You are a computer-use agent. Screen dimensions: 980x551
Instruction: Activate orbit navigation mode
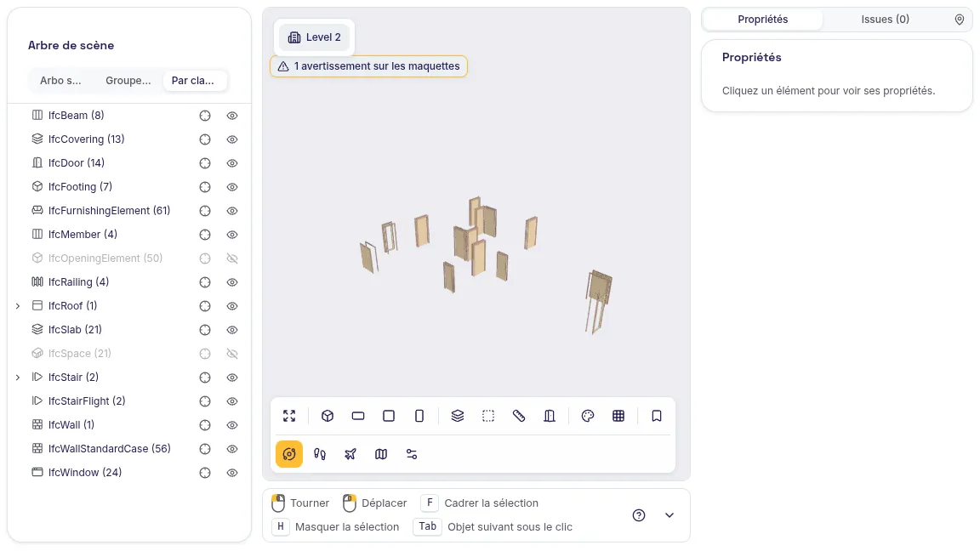[x=288, y=454]
